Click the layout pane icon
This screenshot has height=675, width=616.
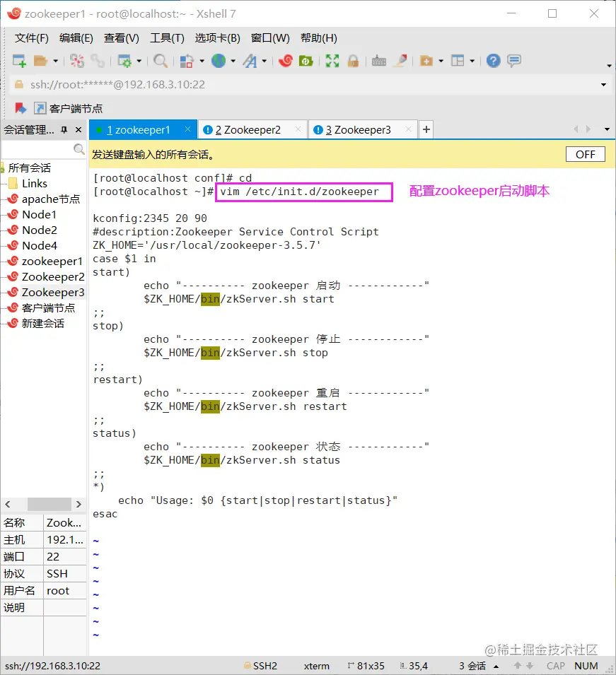[x=458, y=61]
